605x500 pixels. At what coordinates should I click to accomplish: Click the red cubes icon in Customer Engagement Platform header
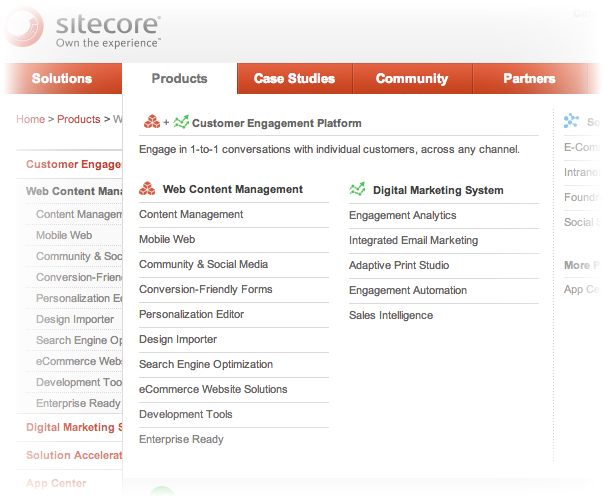click(152, 122)
